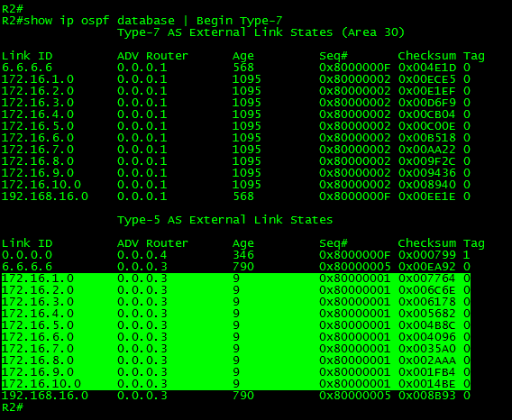Click highlighted checksum 0x005682
The image size is (512, 420).
426,314
